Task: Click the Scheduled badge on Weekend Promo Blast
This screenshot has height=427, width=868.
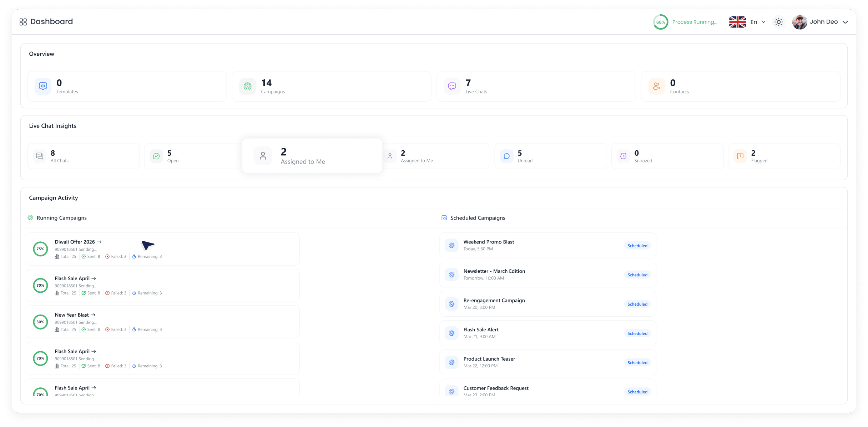Action: point(637,245)
